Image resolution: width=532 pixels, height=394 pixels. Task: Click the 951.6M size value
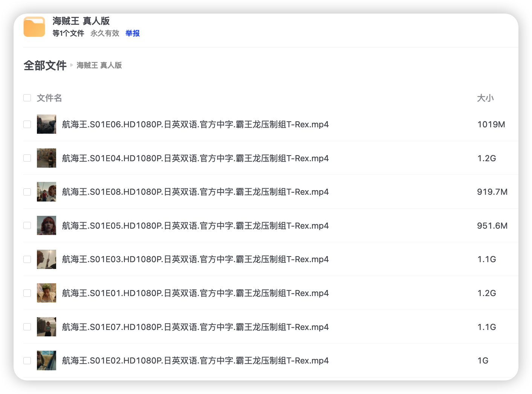(x=492, y=226)
